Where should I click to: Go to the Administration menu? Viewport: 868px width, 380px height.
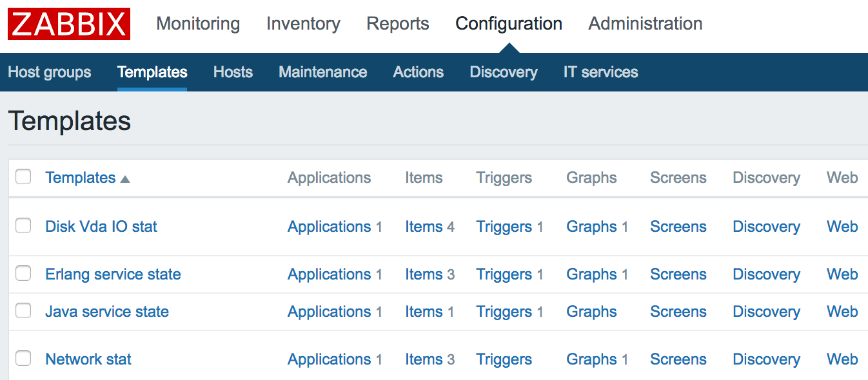[645, 24]
